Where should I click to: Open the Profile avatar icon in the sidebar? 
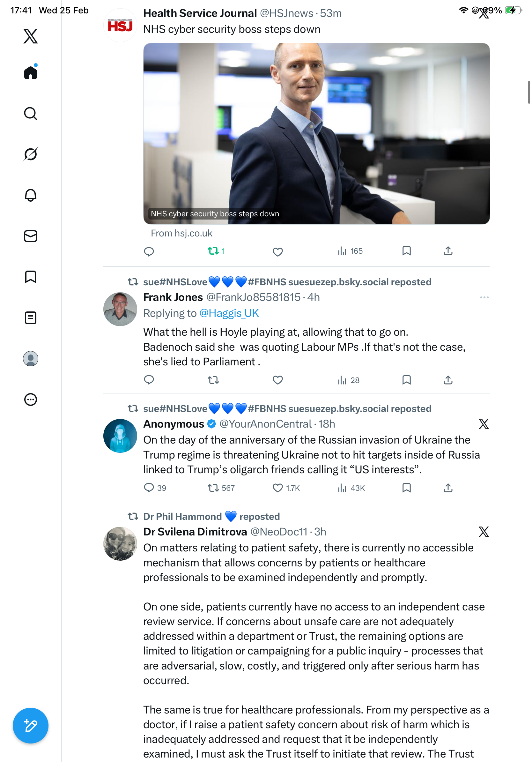pos(31,359)
